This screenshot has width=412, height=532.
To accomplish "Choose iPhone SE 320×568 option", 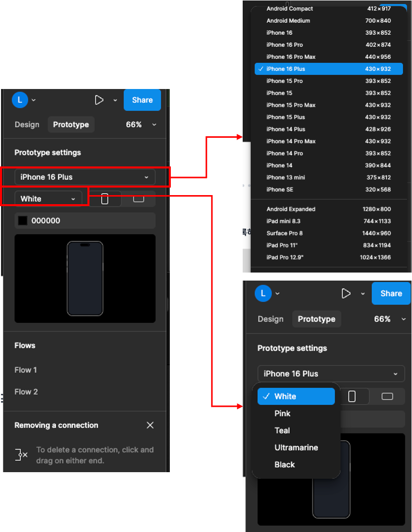I will 329,190.
